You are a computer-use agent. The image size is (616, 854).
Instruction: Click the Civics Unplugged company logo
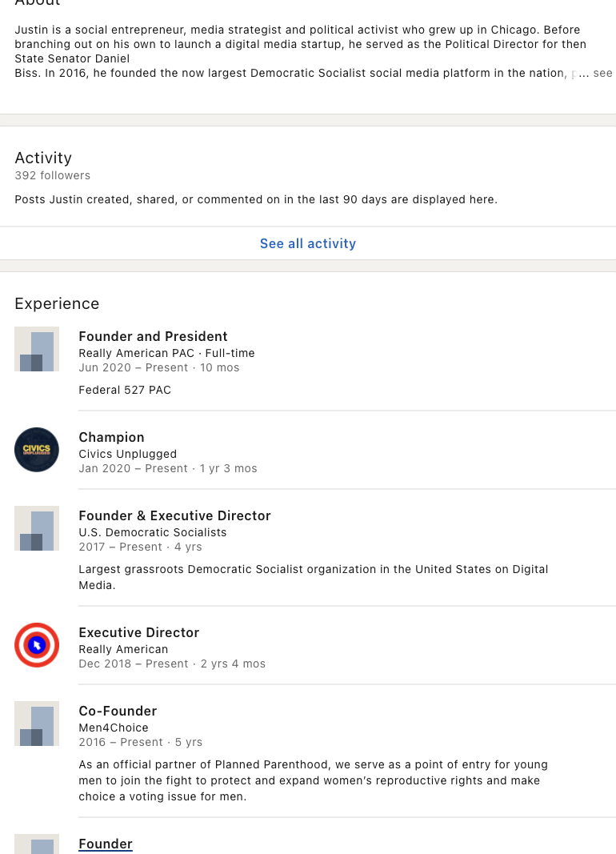[x=37, y=450]
